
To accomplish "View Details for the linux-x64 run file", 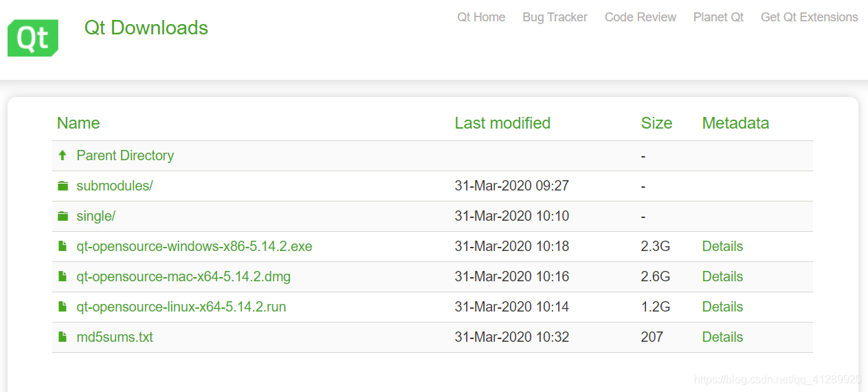I will click(x=722, y=307).
